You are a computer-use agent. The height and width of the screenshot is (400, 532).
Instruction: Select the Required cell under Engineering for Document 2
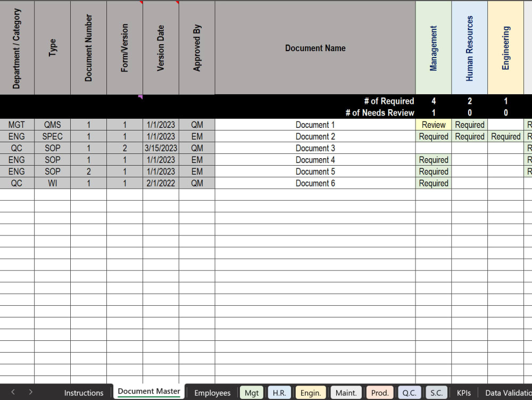pyautogui.click(x=505, y=136)
